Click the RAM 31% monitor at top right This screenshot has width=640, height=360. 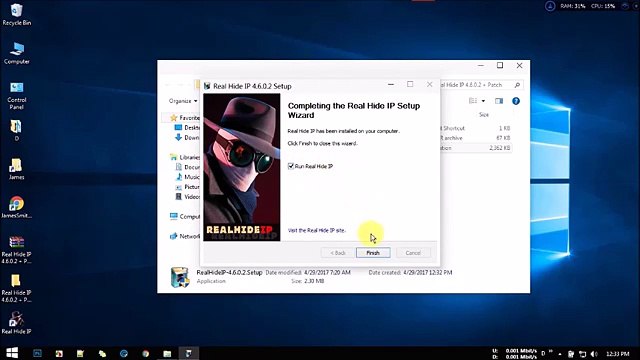coord(573,6)
